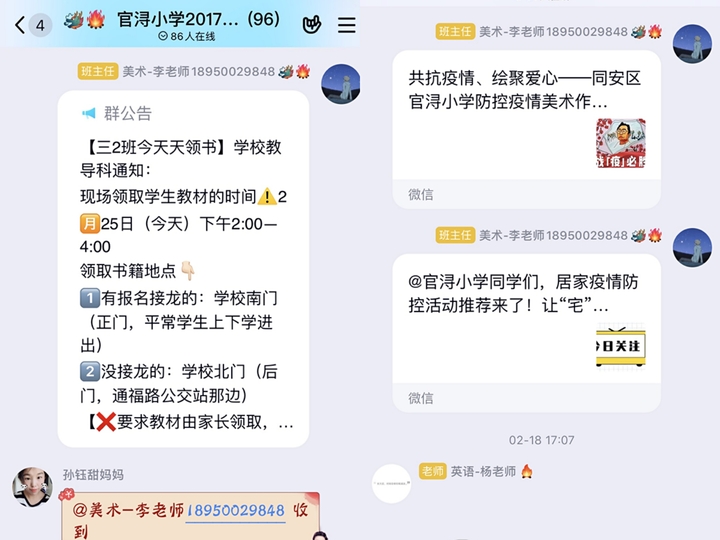Tap the 班主任 badge above the announcement
Screen dimensions: 720x540
[98, 71]
